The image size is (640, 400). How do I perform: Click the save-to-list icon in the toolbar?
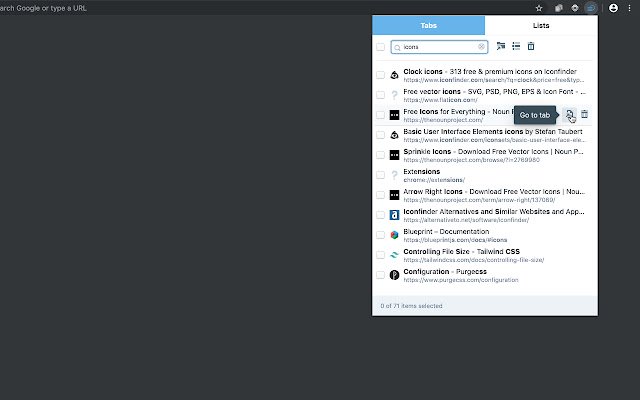click(516, 46)
